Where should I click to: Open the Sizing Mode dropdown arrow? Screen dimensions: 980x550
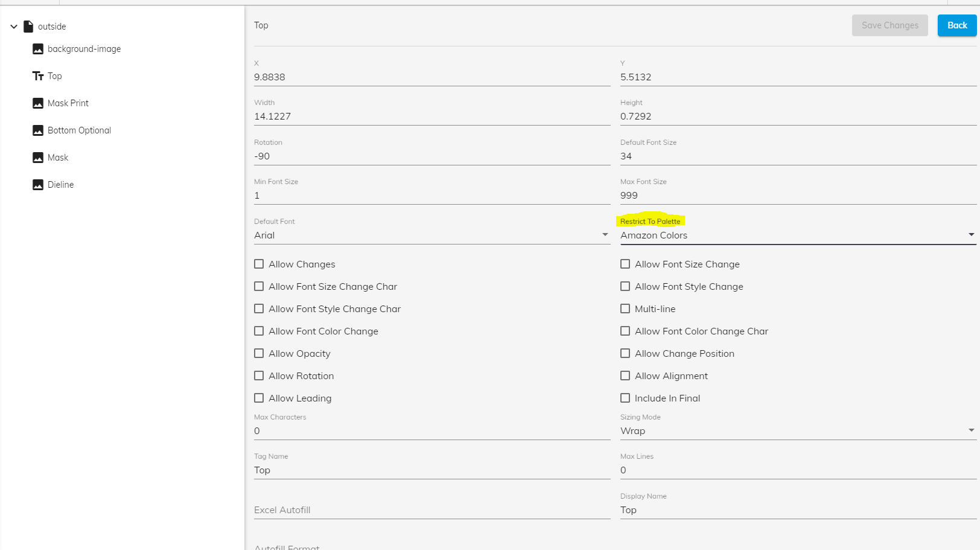click(971, 430)
